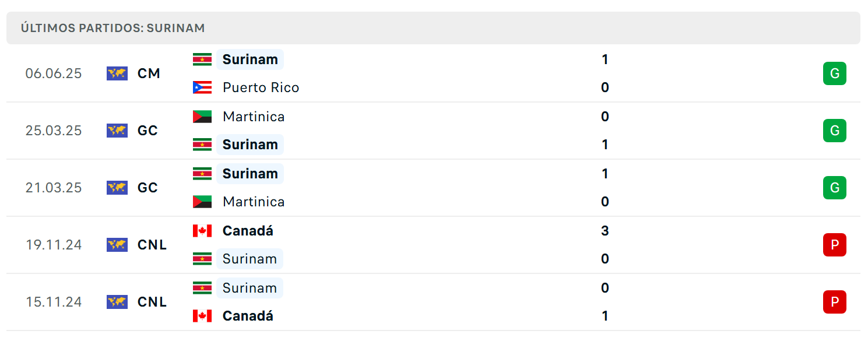
Task: Click the green G badge for 06.06.25 match
Action: 835,73
